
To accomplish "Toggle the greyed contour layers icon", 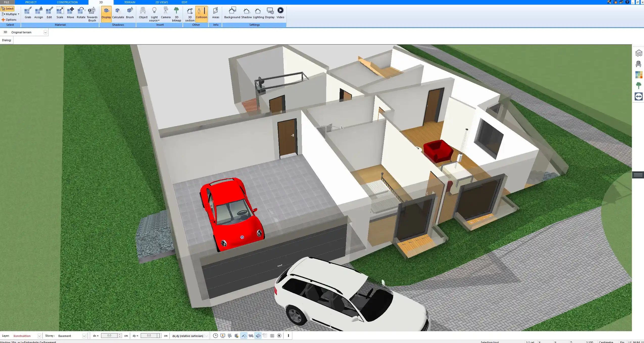I will [x=265, y=336].
